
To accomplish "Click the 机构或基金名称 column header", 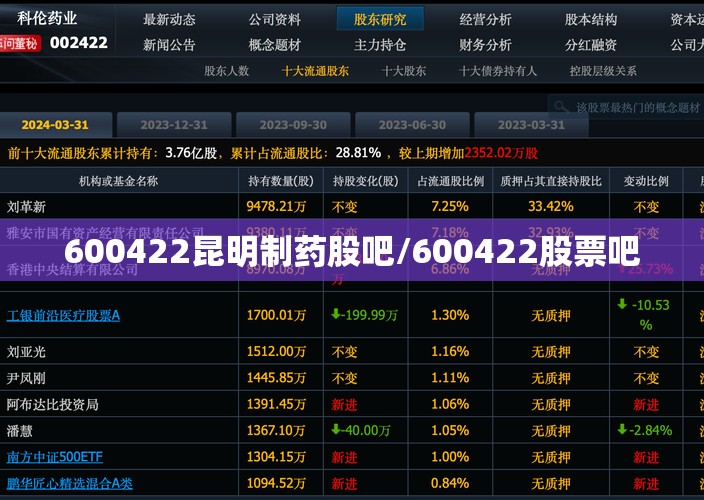I will (119, 181).
